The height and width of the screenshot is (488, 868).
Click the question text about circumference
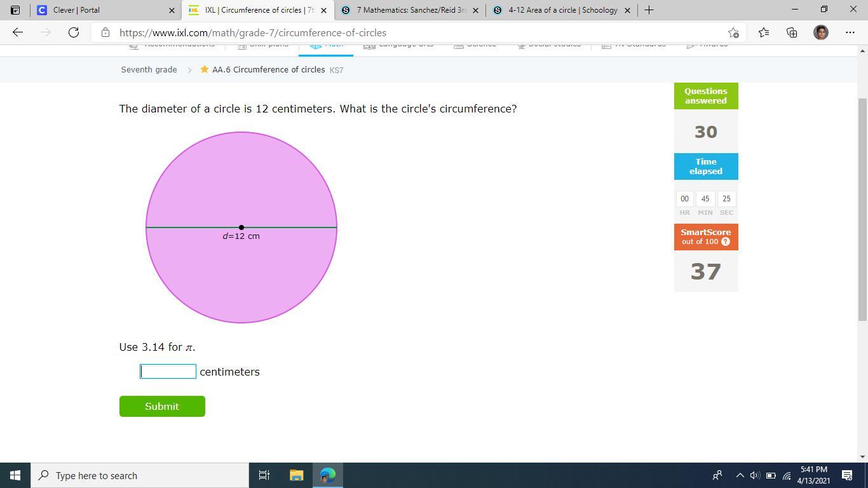pyautogui.click(x=318, y=109)
